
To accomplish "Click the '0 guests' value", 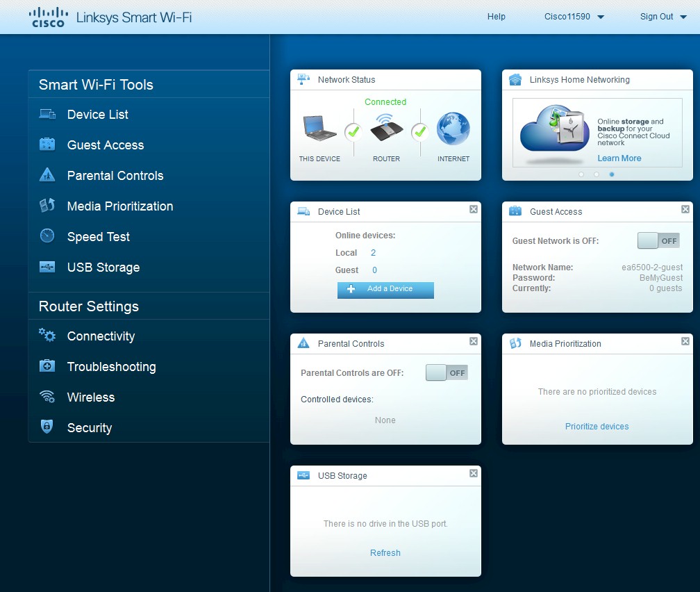I will (665, 288).
